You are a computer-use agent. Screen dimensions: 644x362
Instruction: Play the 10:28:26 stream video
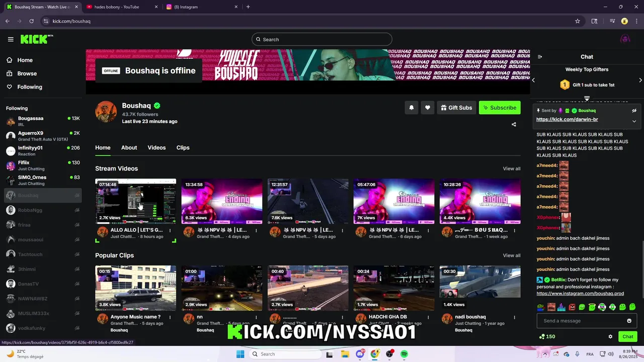tap(480, 201)
